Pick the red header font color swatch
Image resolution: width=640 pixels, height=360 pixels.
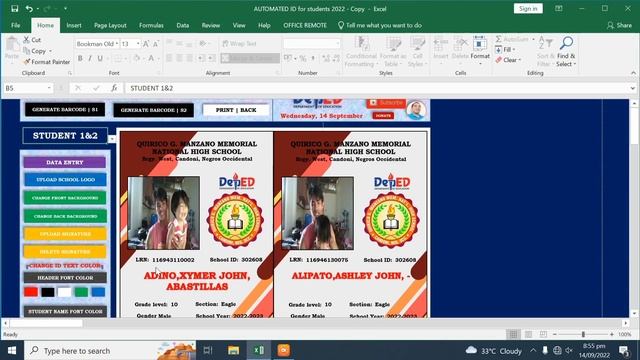[31, 292]
